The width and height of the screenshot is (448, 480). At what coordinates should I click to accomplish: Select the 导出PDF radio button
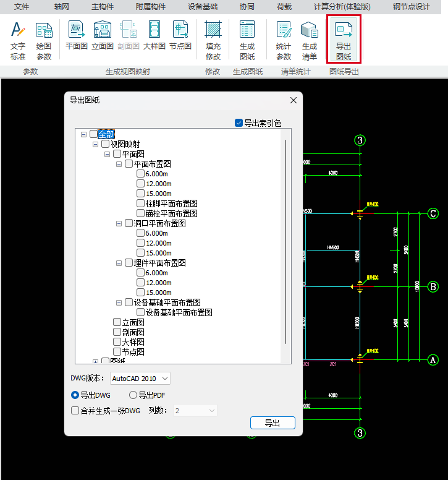pos(133,395)
